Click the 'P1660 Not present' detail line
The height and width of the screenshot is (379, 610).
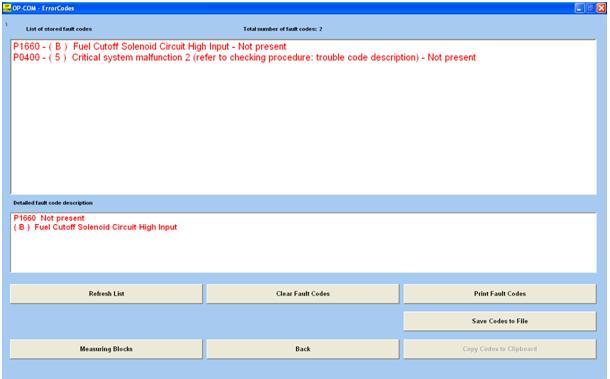point(49,218)
